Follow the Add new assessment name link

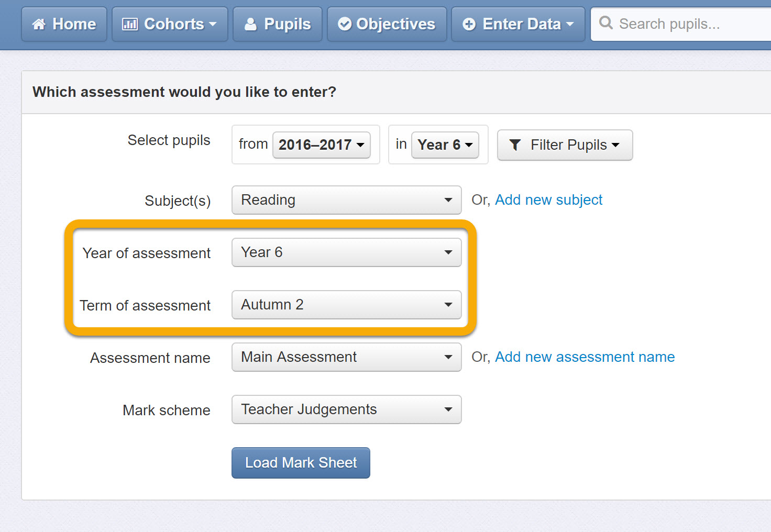pos(585,357)
